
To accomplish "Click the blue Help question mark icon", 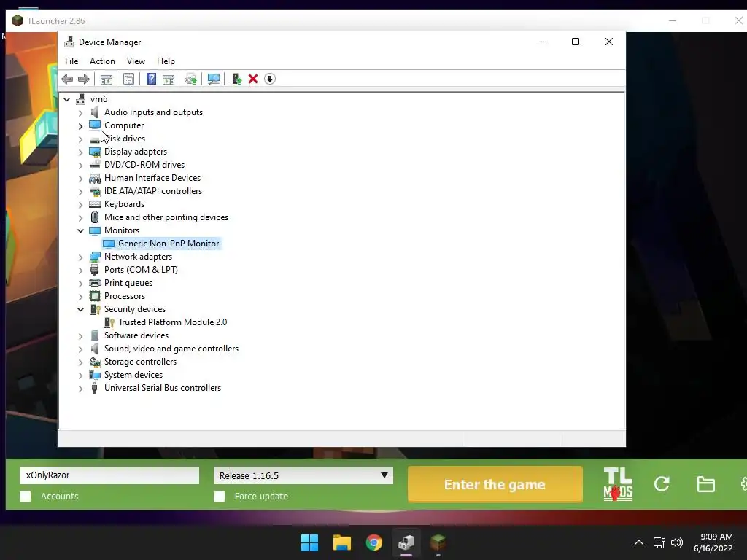I will (151, 79).
